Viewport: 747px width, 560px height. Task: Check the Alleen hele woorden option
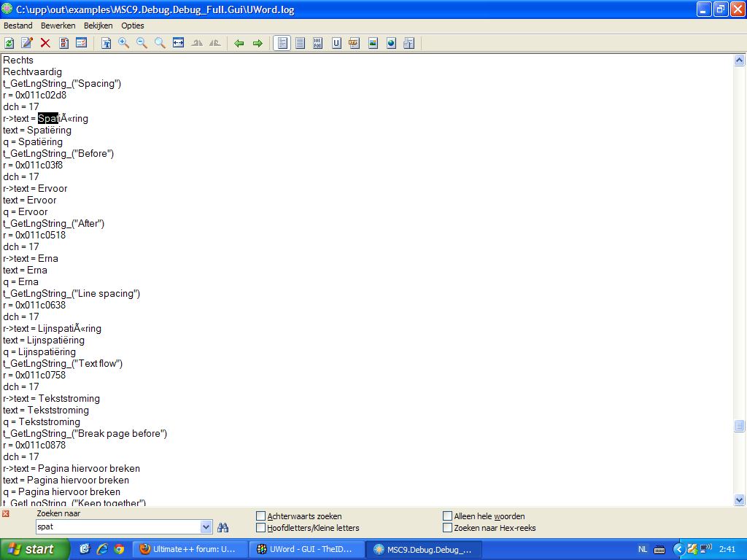pyautogui.click(x=448, y=516)
